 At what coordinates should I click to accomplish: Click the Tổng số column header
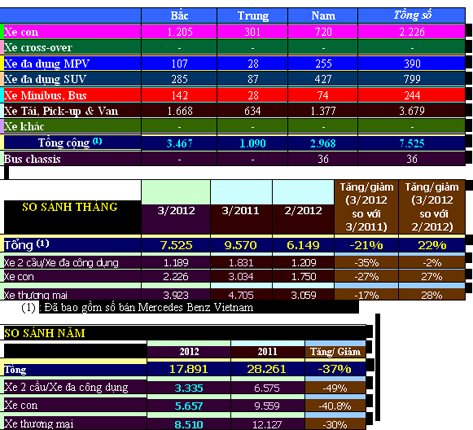412,16
